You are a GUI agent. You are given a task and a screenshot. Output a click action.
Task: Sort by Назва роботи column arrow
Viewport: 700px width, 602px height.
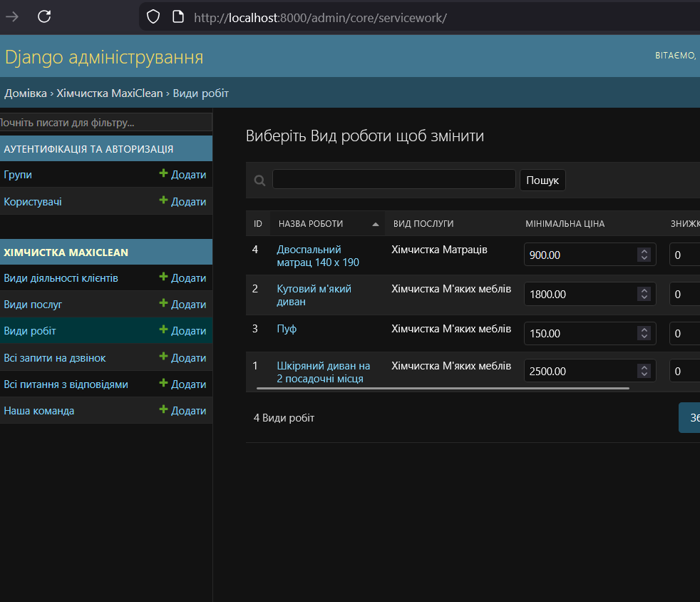coord(375,224)
